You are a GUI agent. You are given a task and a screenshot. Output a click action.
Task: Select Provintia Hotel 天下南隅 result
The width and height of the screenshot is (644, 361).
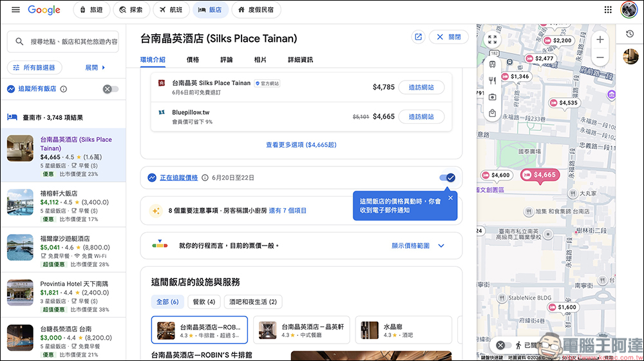[x=63, y=296]
